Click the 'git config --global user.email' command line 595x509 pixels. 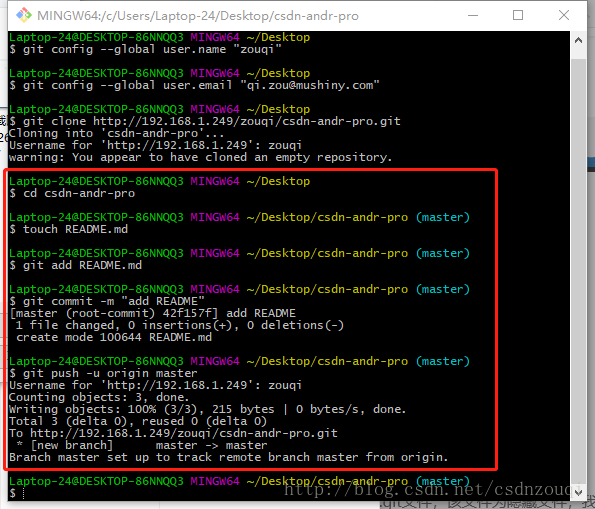[x=194, y=85]
